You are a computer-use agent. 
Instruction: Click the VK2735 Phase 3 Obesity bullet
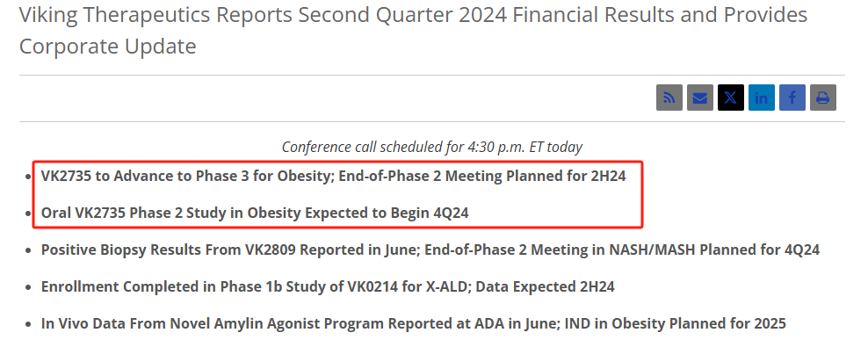pyautogui.click(x=333, y=176)
